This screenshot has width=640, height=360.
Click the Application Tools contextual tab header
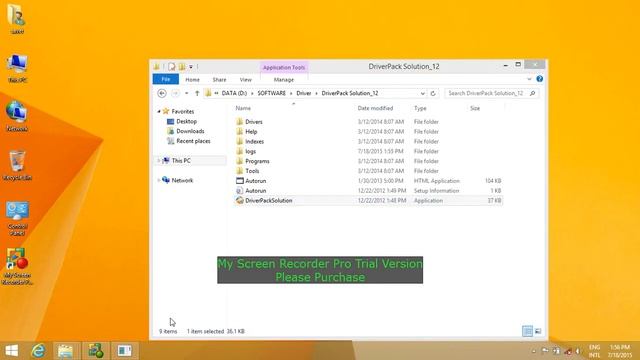click(x=284, y=67)
